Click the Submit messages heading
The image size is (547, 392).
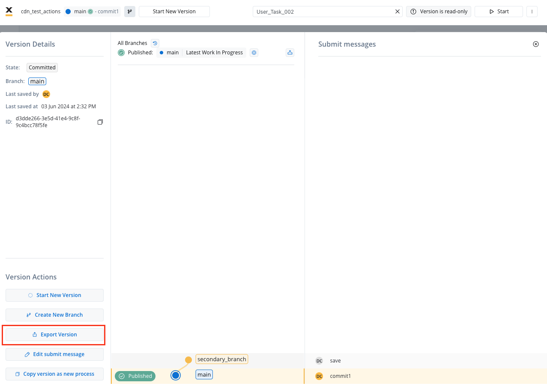pos(347,44)
